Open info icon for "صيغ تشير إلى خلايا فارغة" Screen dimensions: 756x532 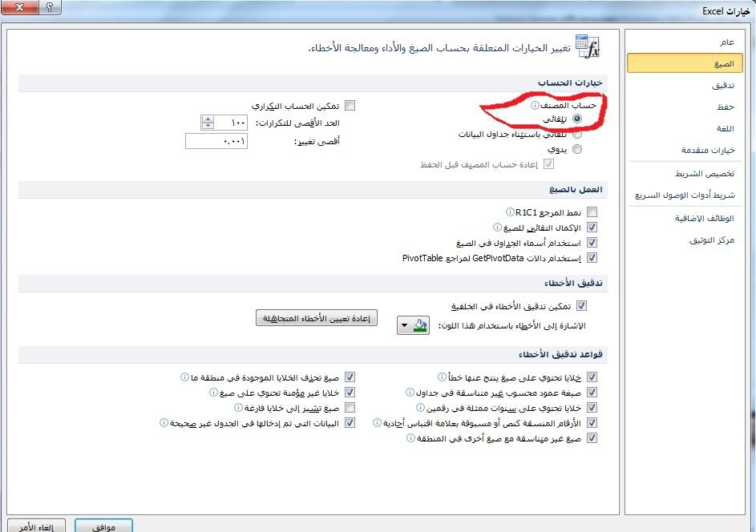[238, 408]
